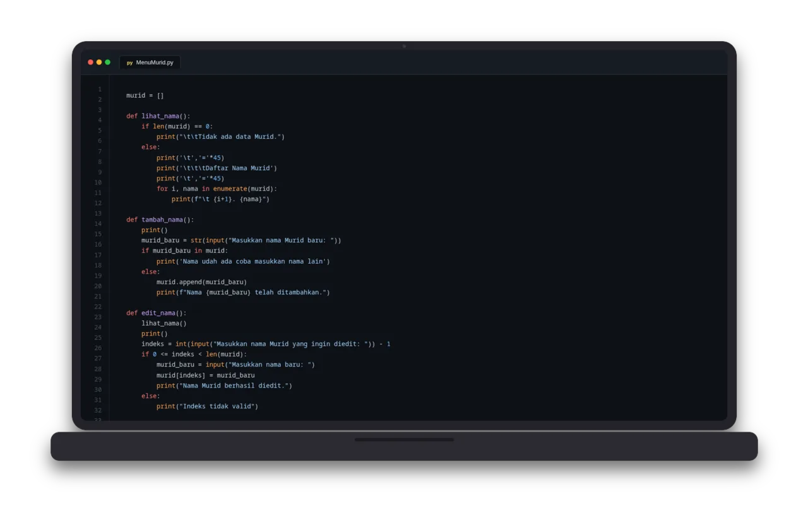Select the MenuMurid.py tab

pos(150,62)
